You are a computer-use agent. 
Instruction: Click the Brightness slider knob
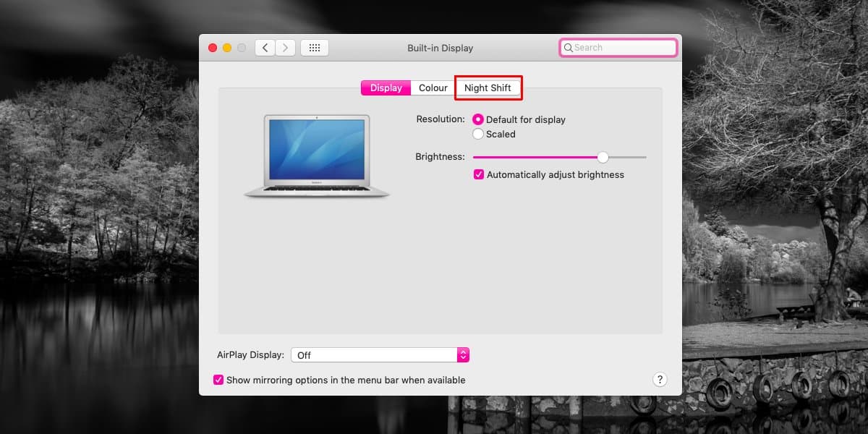pos(603,157)
